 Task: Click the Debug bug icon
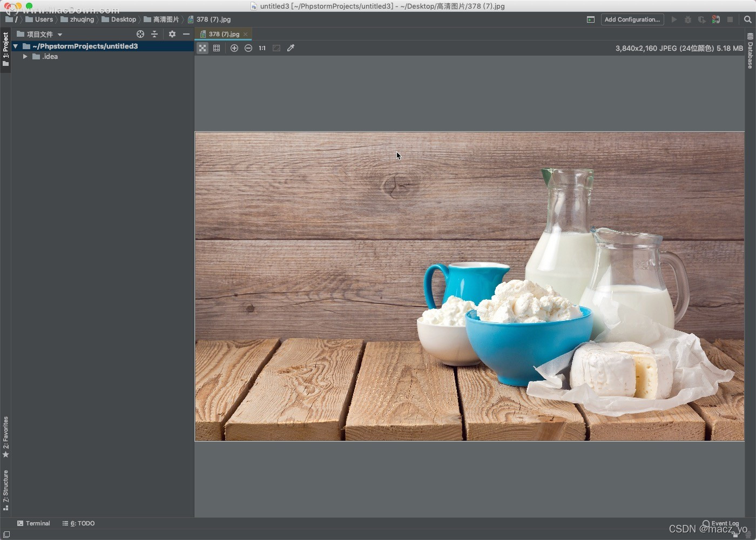pos(688,19)
